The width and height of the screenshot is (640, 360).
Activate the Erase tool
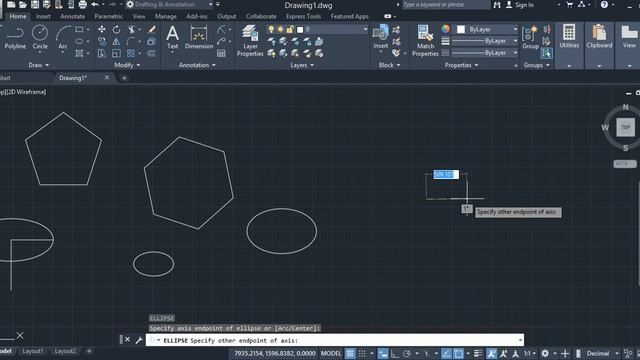(x=151, y=29)
